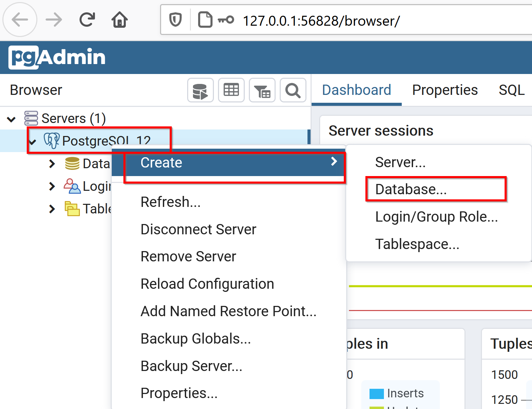Viewport: 532px width, 409px height.
Task: Click the pgAdmin logo
Action: [57, 57]
